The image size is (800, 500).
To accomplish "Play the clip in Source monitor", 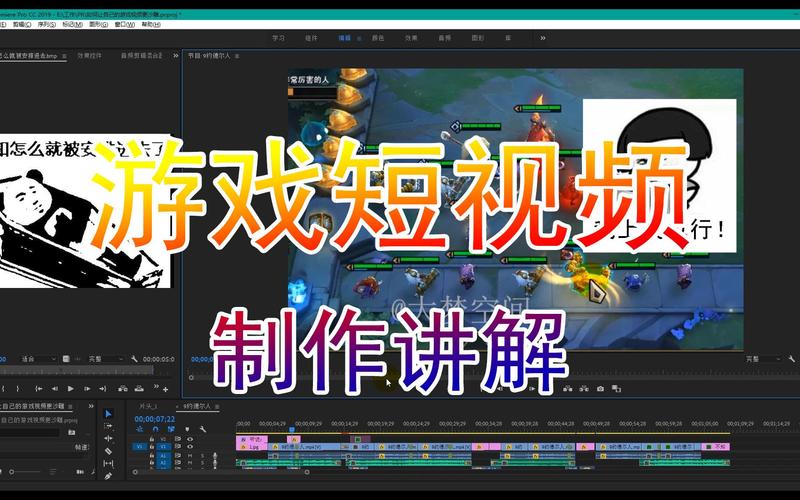I will coord(71,389).
